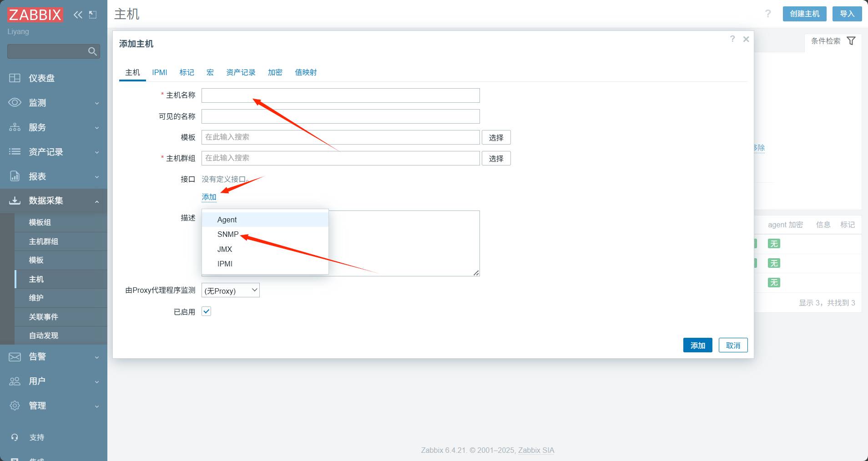Click the 模板 search field
This screenshot has width=868, height=461.
(x=341, y=137)
